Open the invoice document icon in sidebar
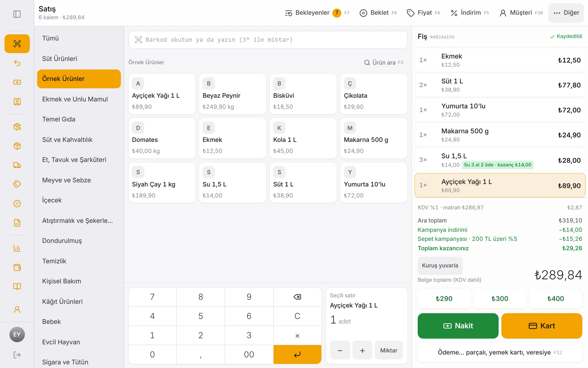Viewport: 588px width, 368px height. coord(17,223)
